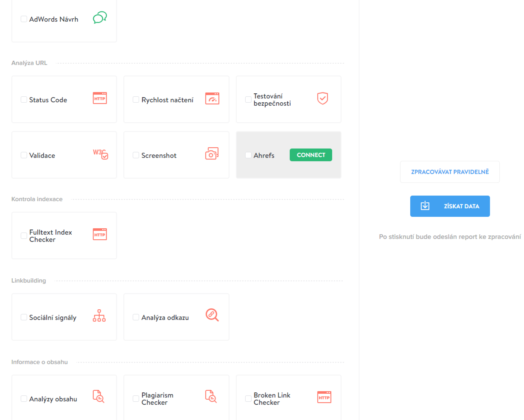524x420 pixels.
Task: Click the Rychlost načtení speedometer icon
Action: (212, 98)
